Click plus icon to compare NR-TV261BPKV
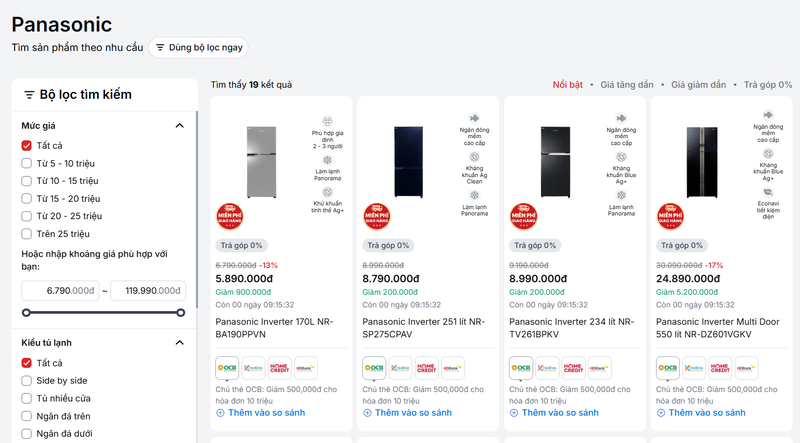Viewport: 800px width, 443px height. [x=514, y=413]
